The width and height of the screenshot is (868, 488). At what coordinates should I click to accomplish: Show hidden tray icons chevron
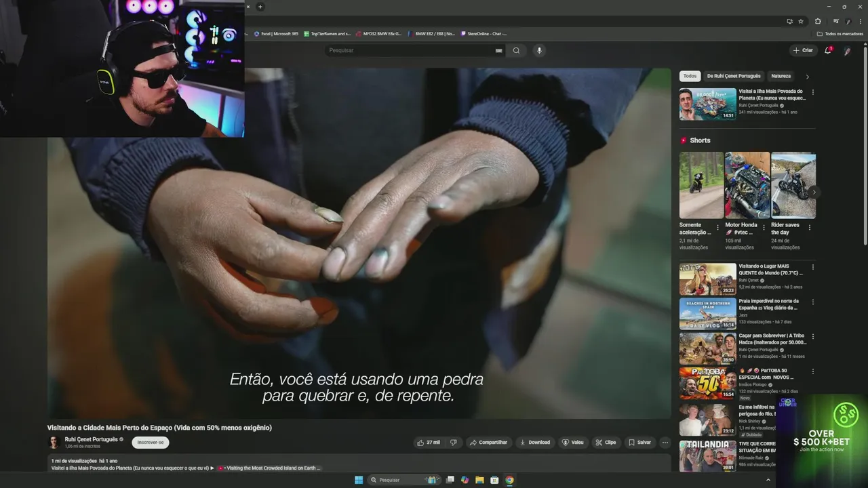[x=768, y=480]
